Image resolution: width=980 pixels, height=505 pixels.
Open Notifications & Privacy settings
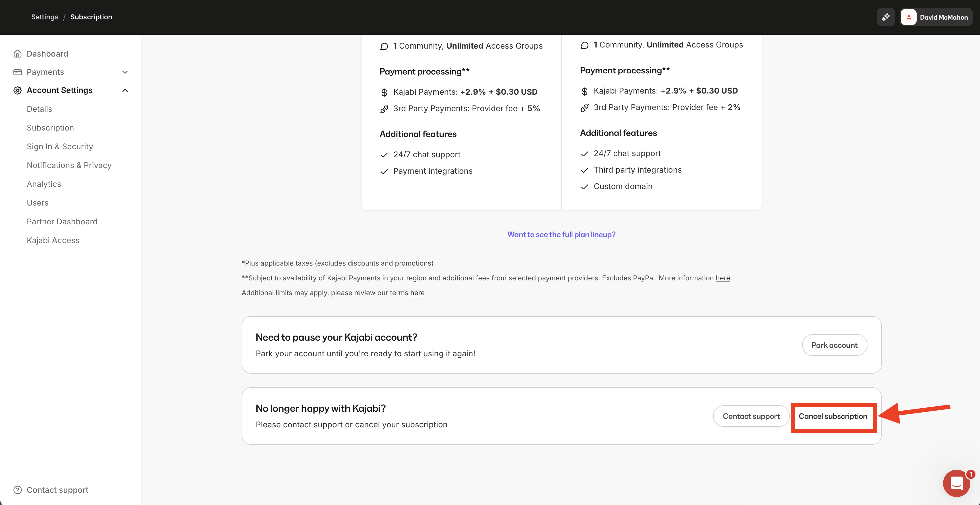[x=69, y=165]
